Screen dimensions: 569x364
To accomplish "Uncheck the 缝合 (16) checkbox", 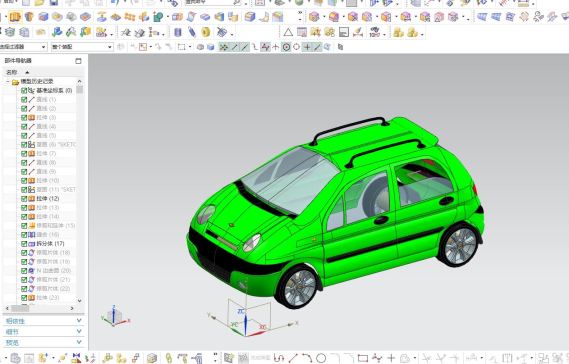I will [x=24, y=234].
